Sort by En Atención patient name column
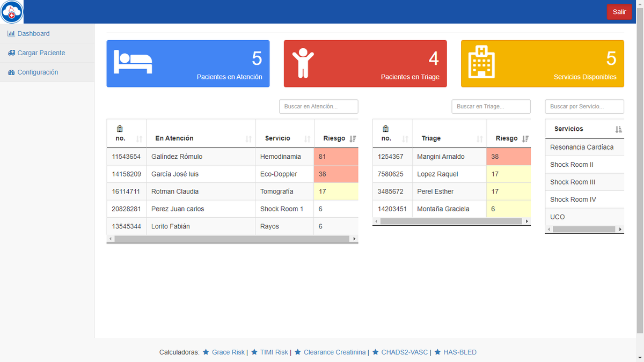Viewport: 644px width, 362px height. (201, 134)
